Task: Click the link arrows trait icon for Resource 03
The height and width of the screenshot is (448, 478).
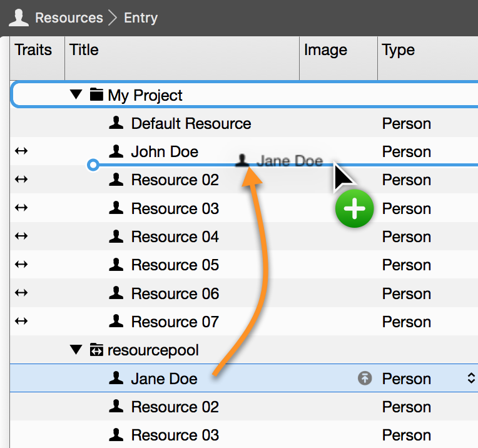Action: (x=21, y=208)
